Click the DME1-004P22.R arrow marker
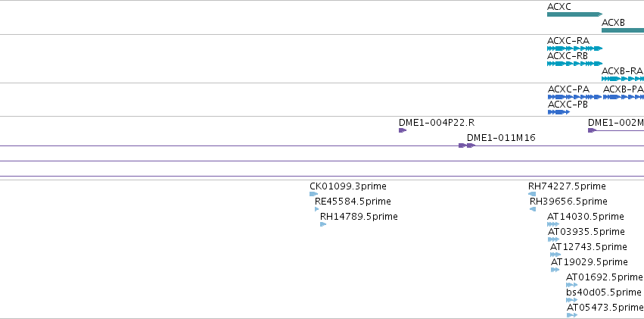The image size is (644, 319). (403, 130)
